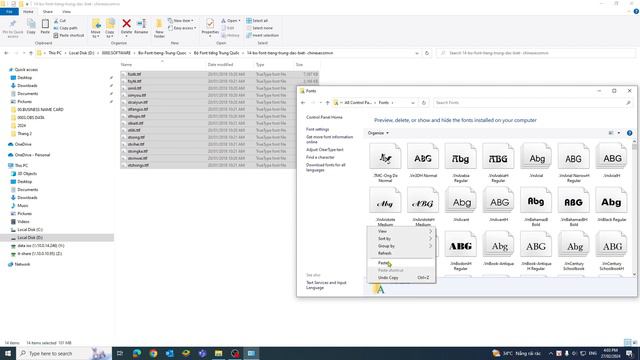
Task: Select Network in navigation pane
Action: 22,264
